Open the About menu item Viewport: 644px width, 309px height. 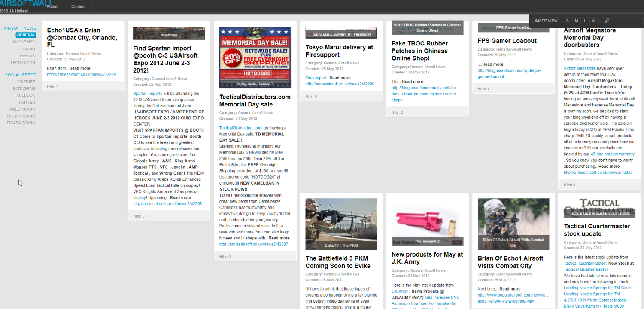(x=52, y=6)
